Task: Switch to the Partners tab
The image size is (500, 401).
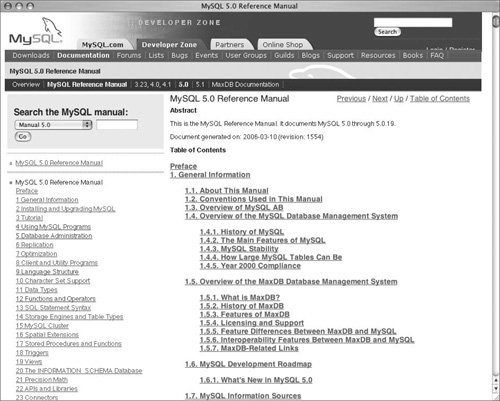Action: pyautogui.click(x=230, y=45)
